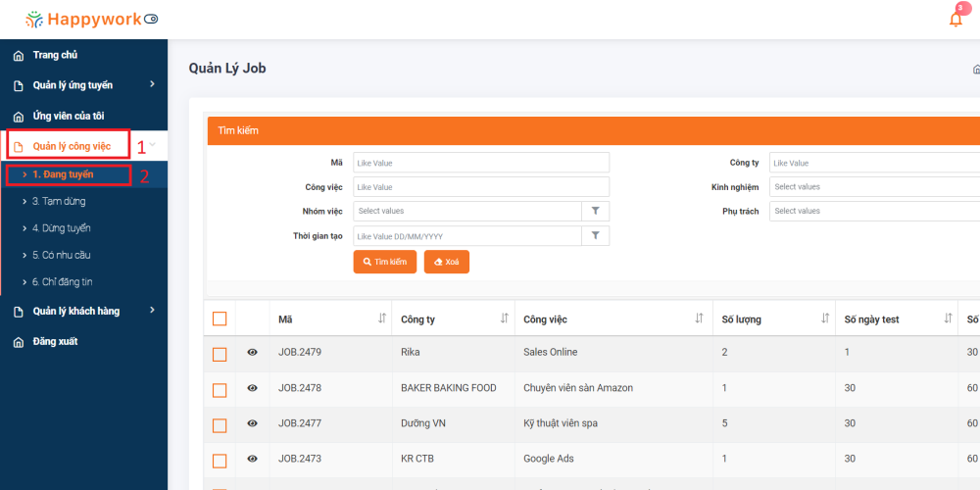Click the filter icon beside Nhóm việc
The height and width of the screenshot is (490, 980).
[596, 211]
